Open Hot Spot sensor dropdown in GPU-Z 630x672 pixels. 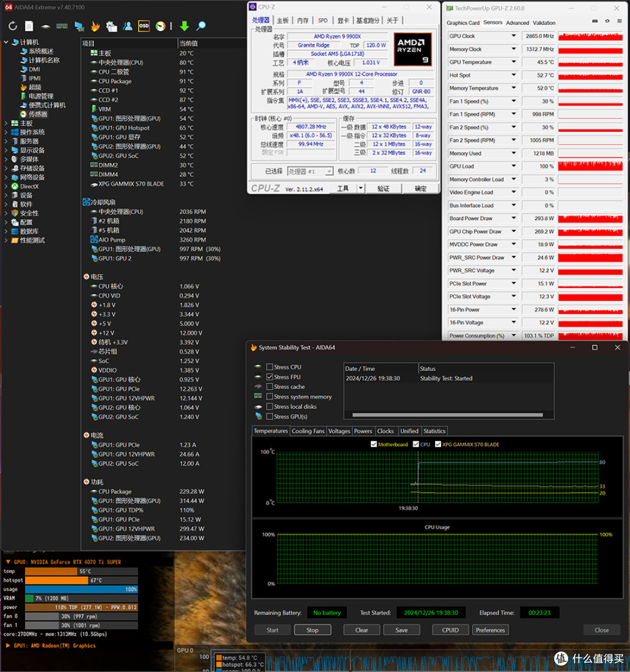click(513, 75)
